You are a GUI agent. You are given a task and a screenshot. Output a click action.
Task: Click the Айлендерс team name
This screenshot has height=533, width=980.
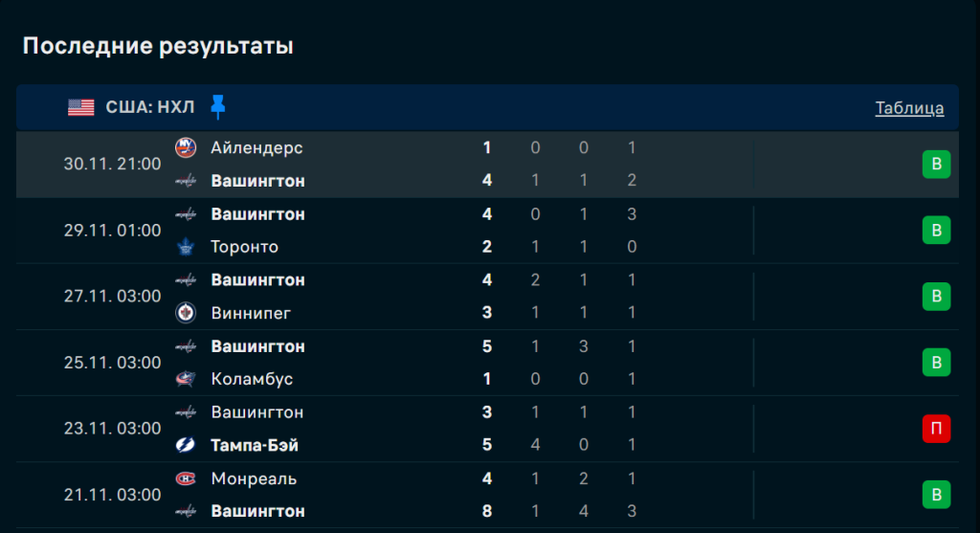click(256, 147)
